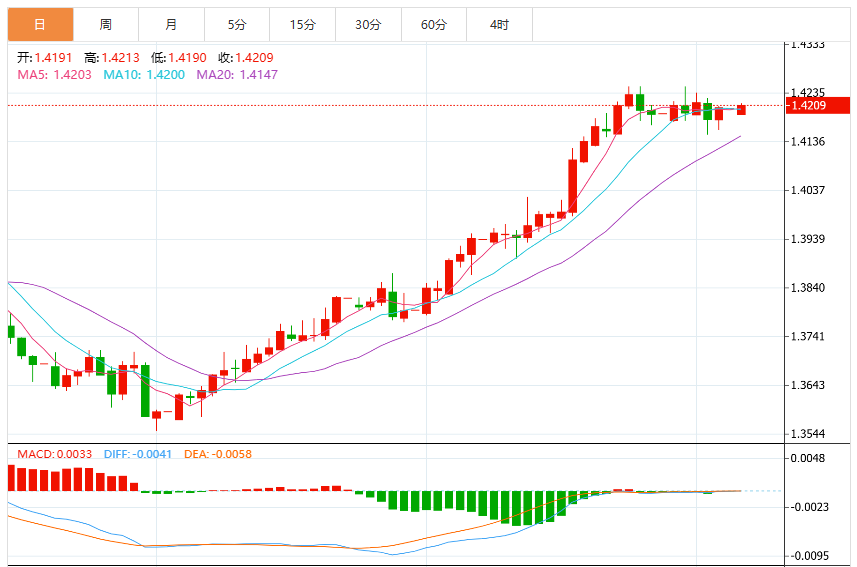Image resolution: width=857 pixels, height=567 pixels.
Task: Click the MACD value label
Action: [x=55, y=454]
